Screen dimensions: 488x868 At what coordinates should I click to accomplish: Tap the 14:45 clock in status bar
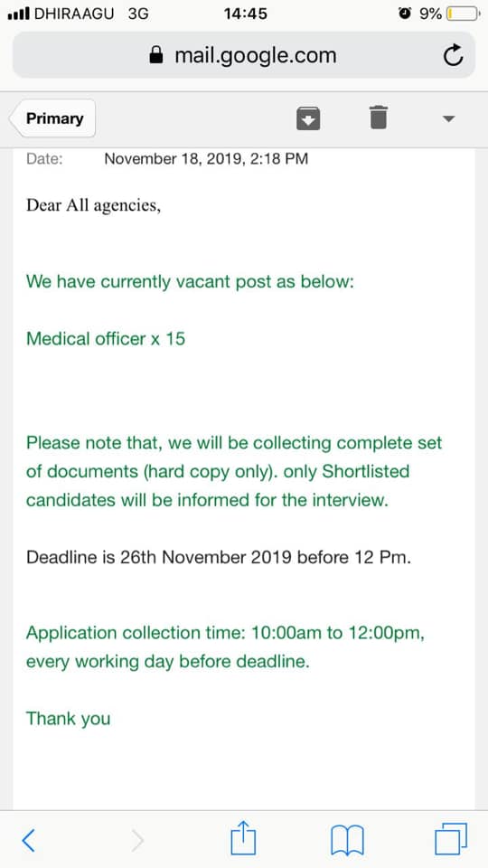tap(246, 14)
